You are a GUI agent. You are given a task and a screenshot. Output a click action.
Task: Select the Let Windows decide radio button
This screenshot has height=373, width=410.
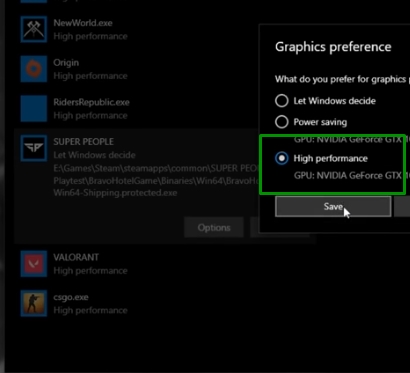[x=282, y=101]
